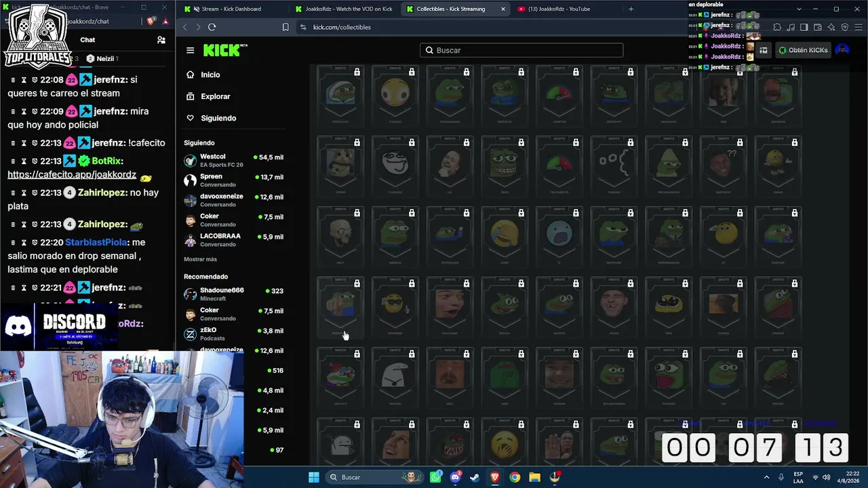The height and width of the screenshot is (488, 868).
Task: Open the Kick collectibles chest icon
Action: pyautogui.click(x=764, y=50)
